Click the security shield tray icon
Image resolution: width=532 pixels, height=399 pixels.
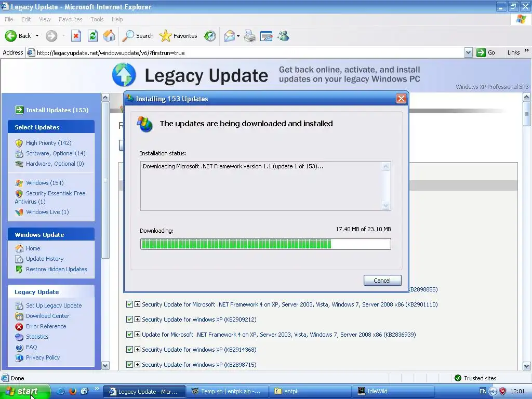click(503, 391)
